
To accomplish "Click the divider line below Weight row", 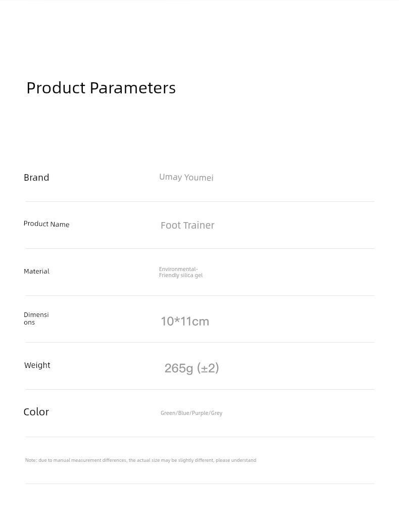I will click(x=199, y=390).
